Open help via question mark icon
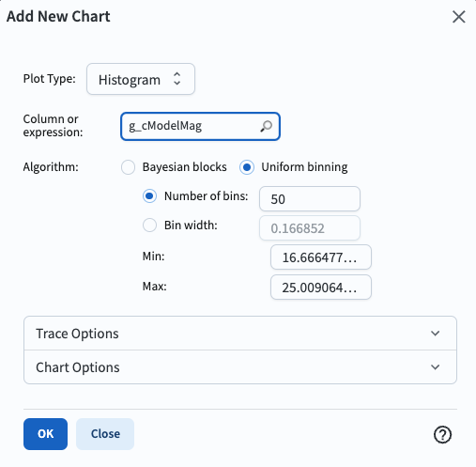 [x=442, y=434]
